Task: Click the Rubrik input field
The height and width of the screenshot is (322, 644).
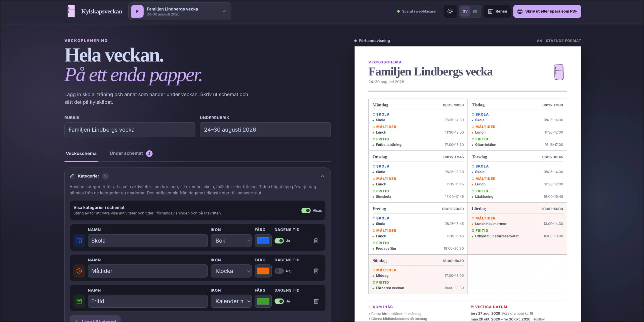Action: coord(130,130)
